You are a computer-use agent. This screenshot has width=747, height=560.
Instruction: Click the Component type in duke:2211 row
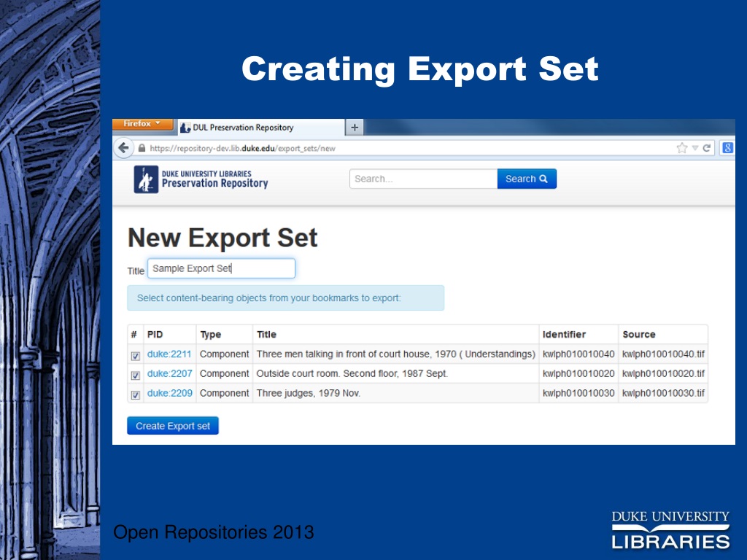click(x=225, y=354)
